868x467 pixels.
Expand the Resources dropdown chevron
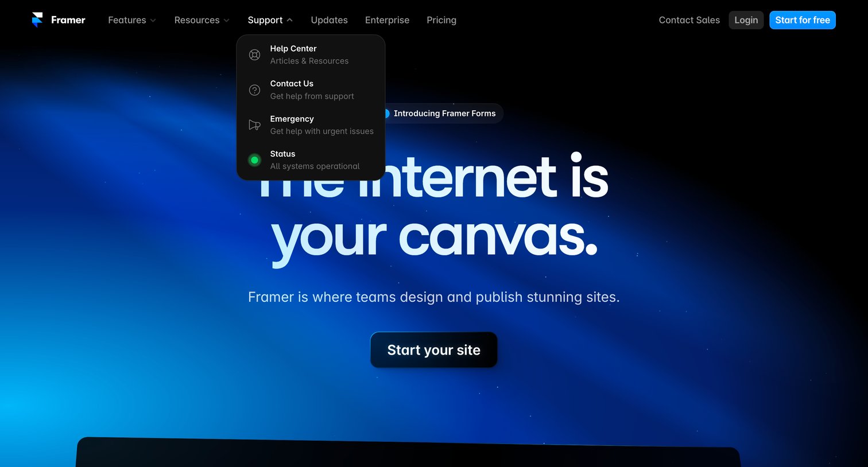(226, 20)
